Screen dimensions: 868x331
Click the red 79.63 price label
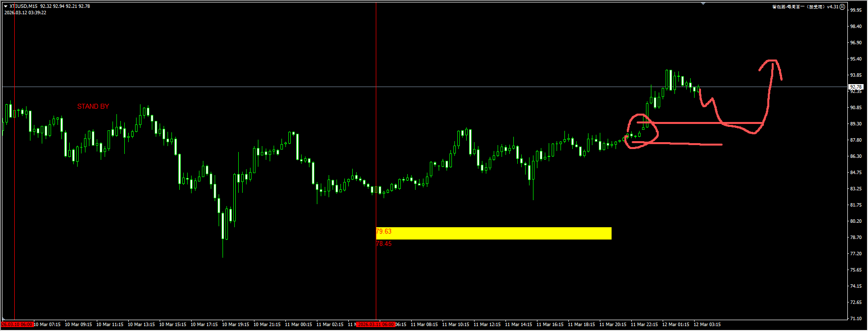[x=384, y=231]
